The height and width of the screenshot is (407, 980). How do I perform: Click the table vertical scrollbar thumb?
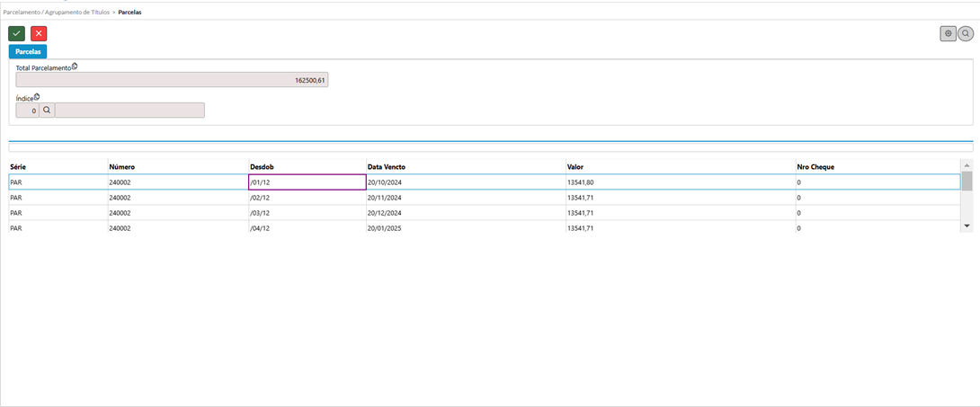click(967, 181)
